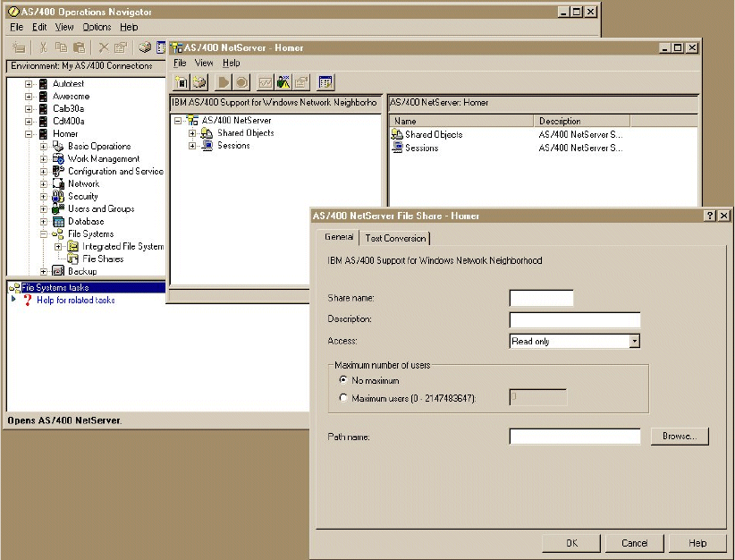Image resolution: width=735 pixels, height=560 pixels.
Task: Click the user warning icon in NetServer toolbar
Action: coord(283,82)
